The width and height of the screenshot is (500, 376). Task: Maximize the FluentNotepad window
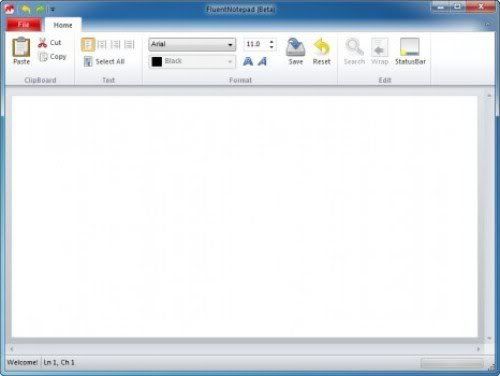click(458, 6)
